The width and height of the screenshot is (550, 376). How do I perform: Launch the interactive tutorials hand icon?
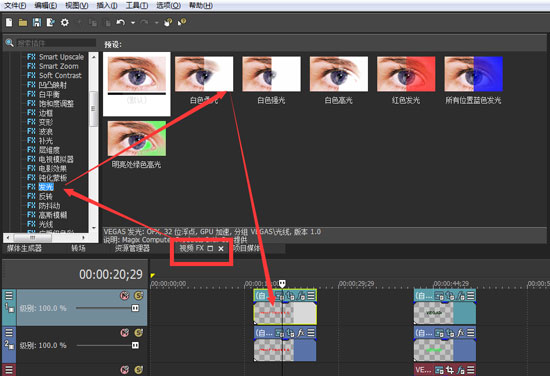[168, 22]
